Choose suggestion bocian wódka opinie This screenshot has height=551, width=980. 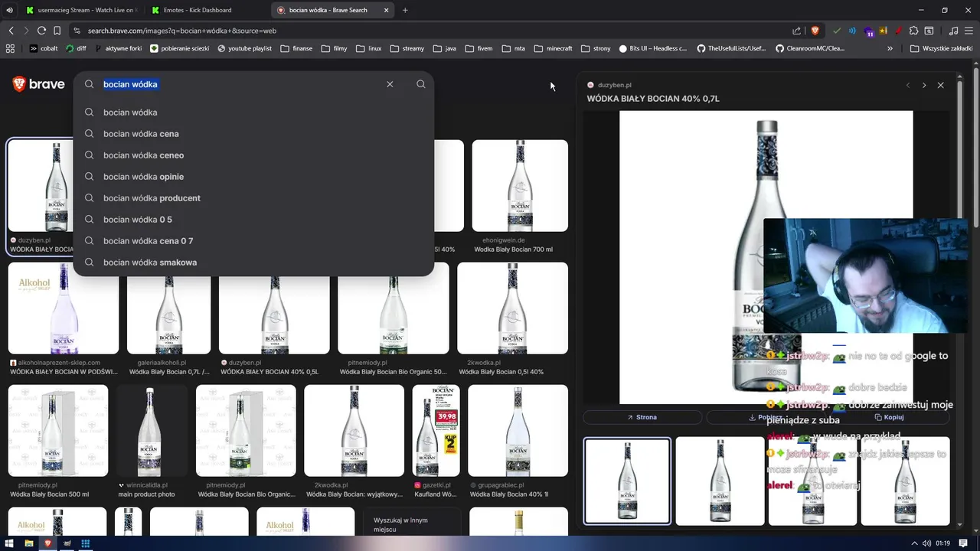[253, 177]
